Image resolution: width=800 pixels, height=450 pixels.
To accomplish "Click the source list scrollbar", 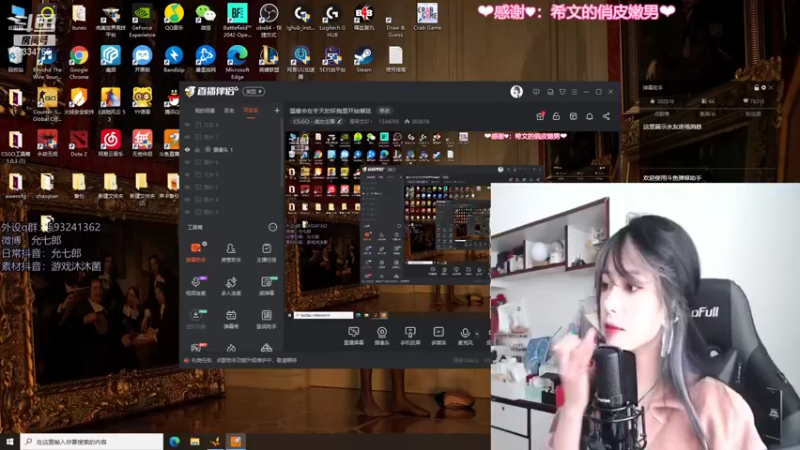I will click(x=282, y=153).
